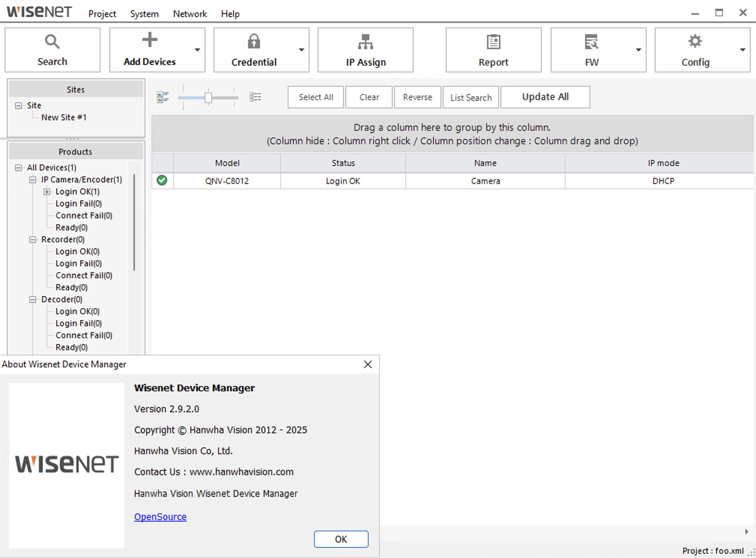Click the list zoom slider handle
756x558 pixels.
tap(208, 98)
